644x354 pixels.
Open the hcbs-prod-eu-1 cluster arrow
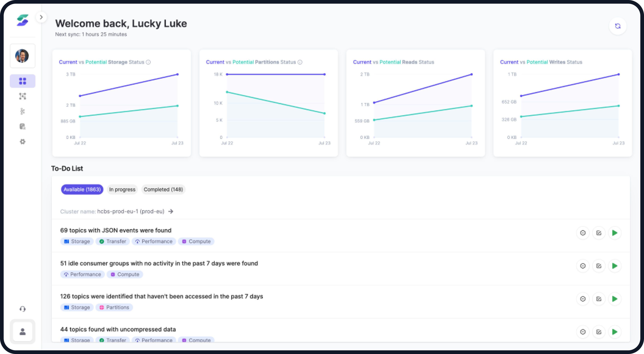click(x=171, y=211)
